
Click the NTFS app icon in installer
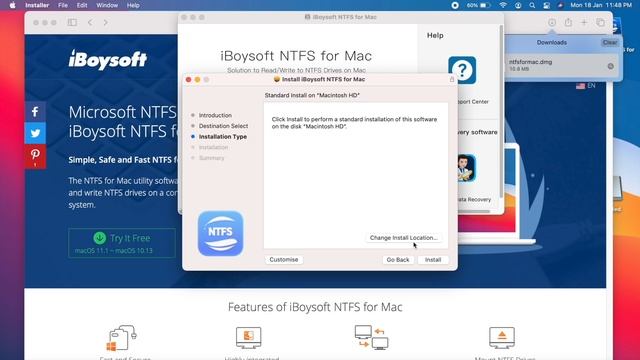tap(220, 233)
